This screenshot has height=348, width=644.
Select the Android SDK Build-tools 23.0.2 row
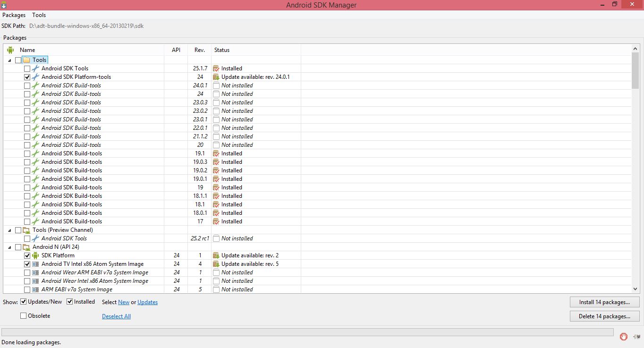(317, 111)
